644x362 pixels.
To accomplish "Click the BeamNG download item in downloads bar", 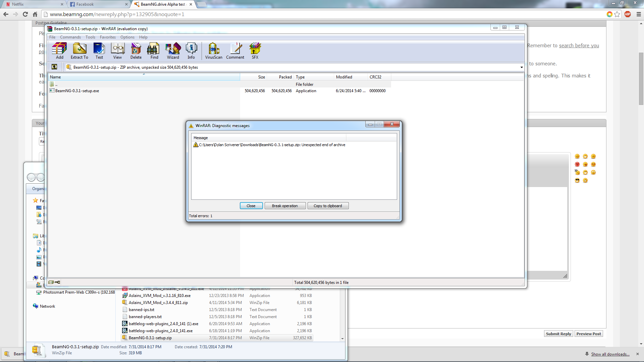I will (x=13, y=354).
